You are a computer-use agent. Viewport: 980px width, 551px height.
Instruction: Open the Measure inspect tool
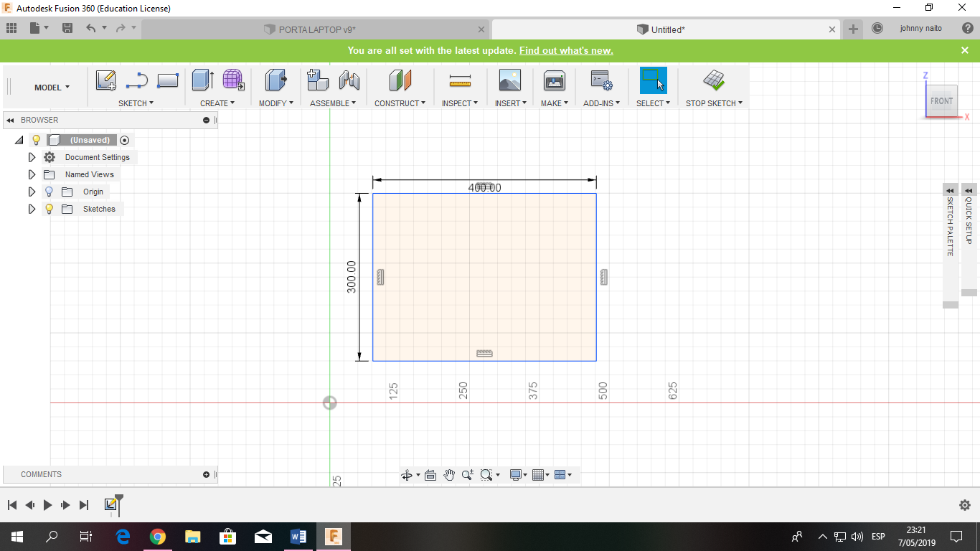click(460, 80)
